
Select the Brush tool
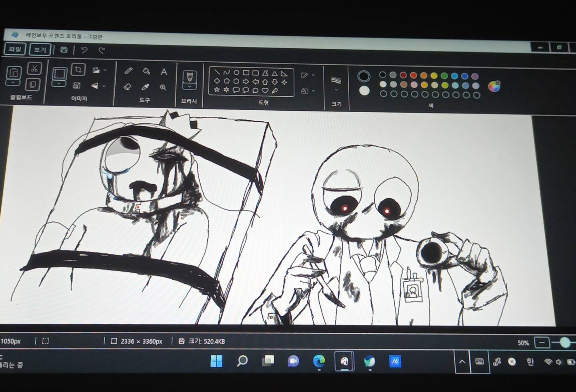point(189,77)
